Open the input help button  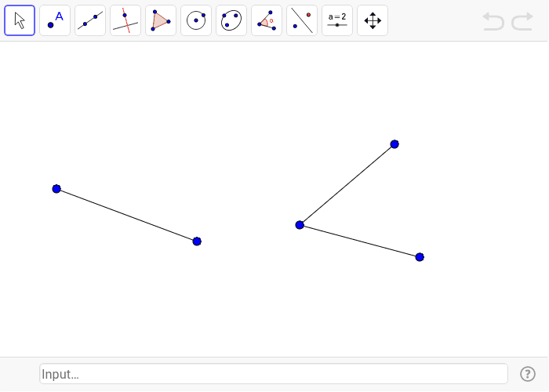528,374
